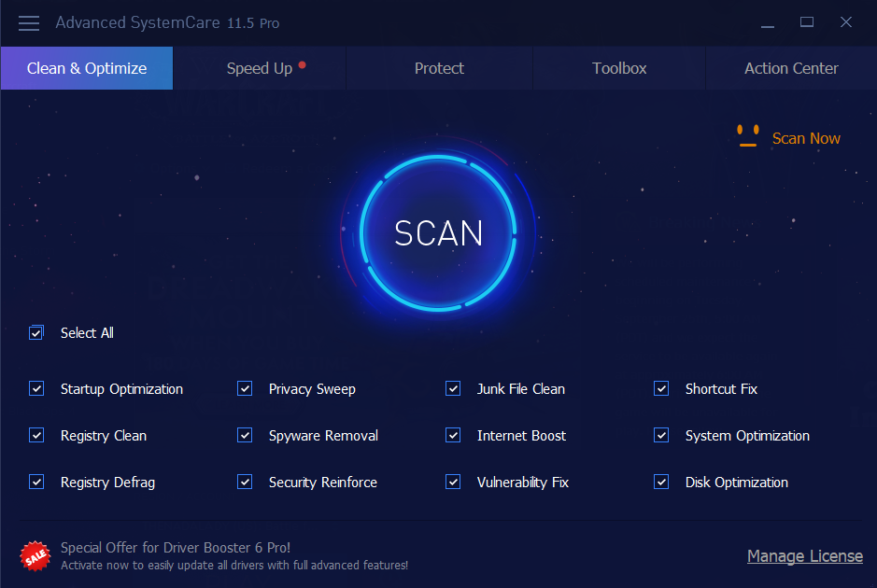
Task: Click the Advanced SystemCare 11.5 Pro title
Action: (167, 23)
